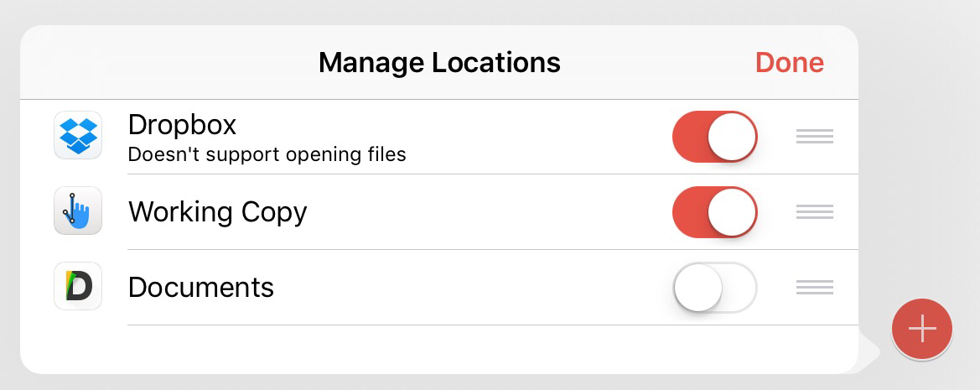Tap "Doesn't support opening files" subtitle

(267, 154)
